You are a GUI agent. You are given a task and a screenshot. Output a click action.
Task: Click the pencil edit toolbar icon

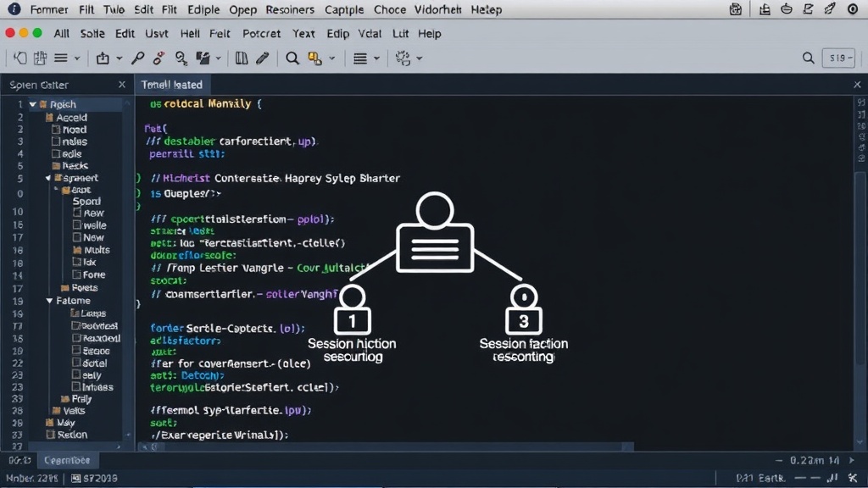tap(263, 58)
